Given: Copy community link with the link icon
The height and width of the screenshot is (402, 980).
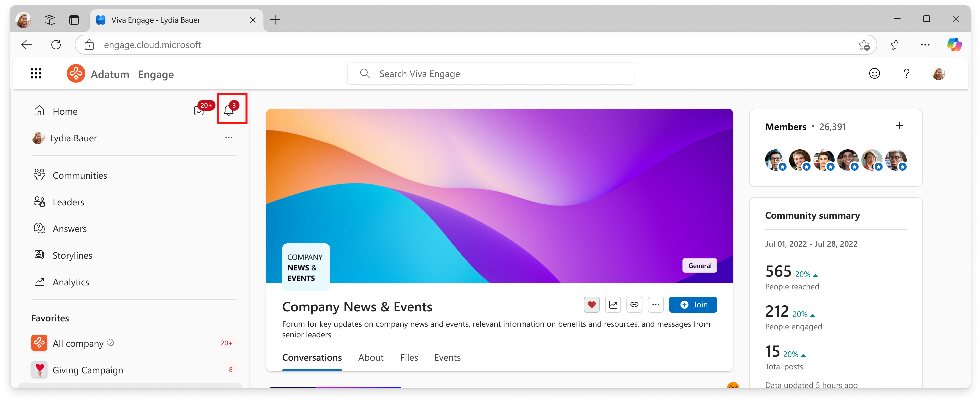Looking at the screenshot, I should [x=634, y=305].
